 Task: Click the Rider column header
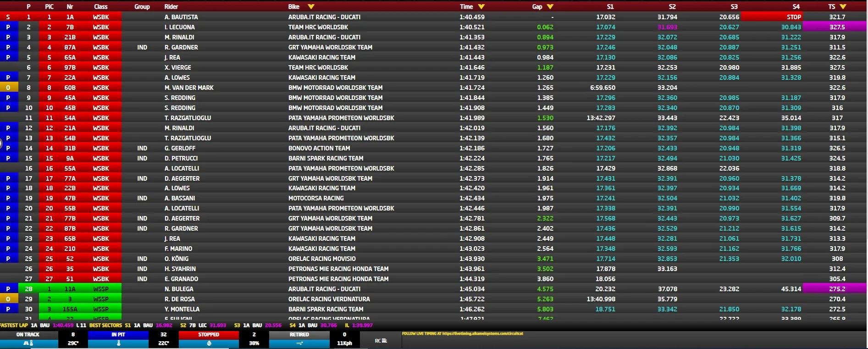click(x=171, y=6)
